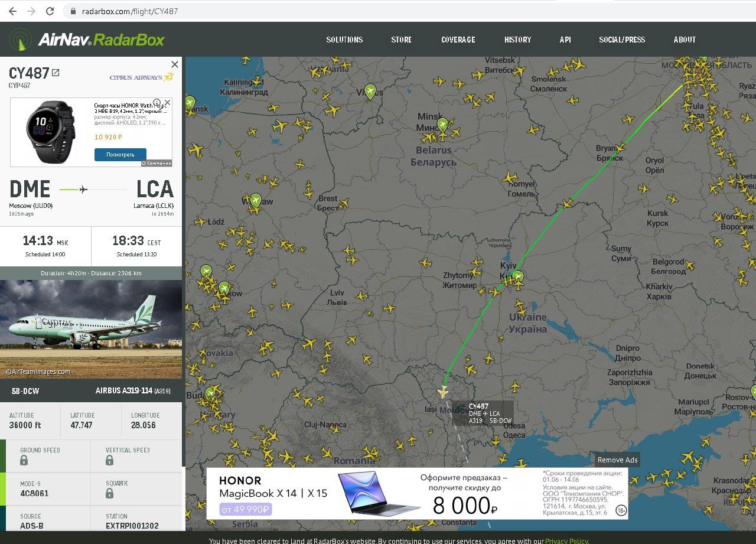
Task: Click the selected CY487 plane on map
Action: click(x=443, y=392)
